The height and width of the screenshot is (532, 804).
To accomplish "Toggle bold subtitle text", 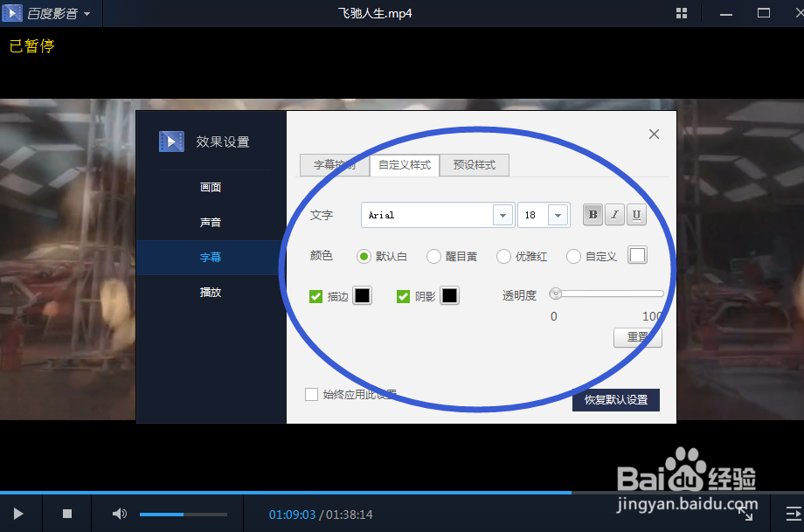I will coord(593,215).
